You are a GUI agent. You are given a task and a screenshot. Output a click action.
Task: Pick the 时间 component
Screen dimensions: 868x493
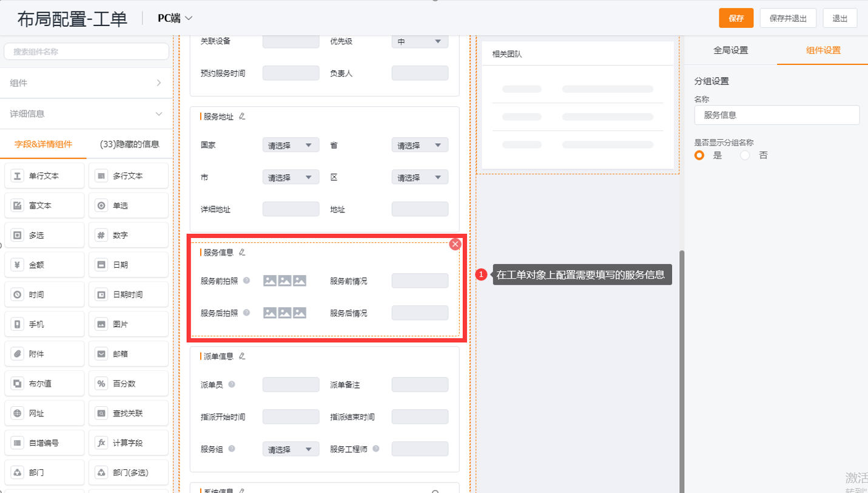pos(44,294)
